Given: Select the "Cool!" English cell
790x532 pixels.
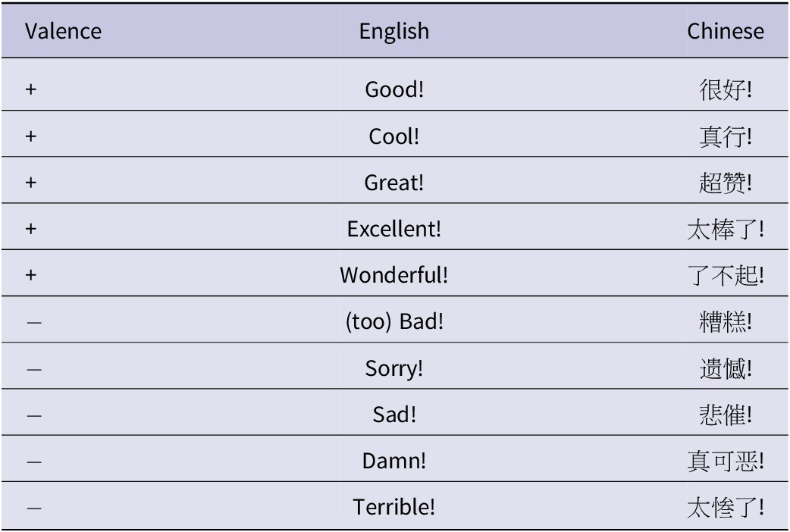Looking at the screenshot, I should 393,136.
